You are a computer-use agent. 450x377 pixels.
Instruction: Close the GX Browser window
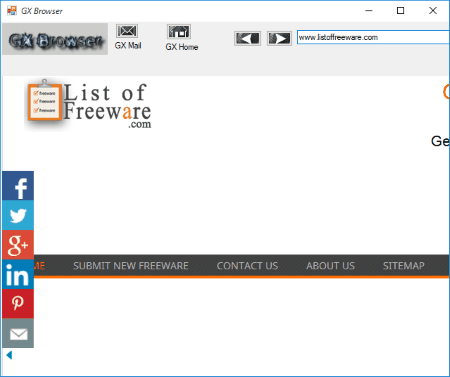433,11
